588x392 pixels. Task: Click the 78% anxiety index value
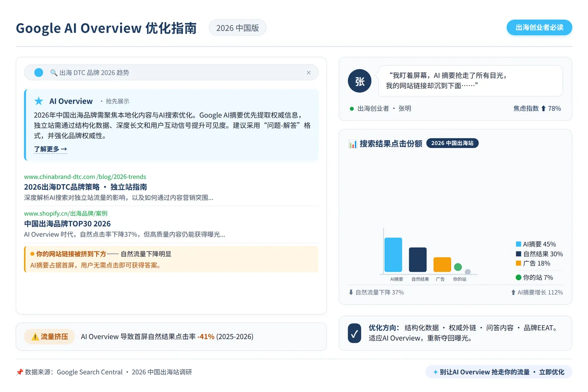pos(554,108)
